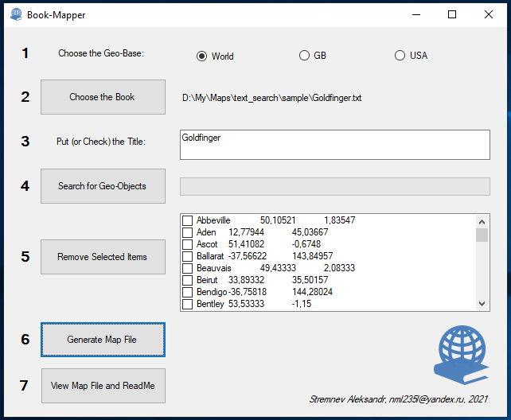Check the Ballarat checkbox
Image resolution: width=511 pixels, height=420 pixels.
[x=187, y=256]
